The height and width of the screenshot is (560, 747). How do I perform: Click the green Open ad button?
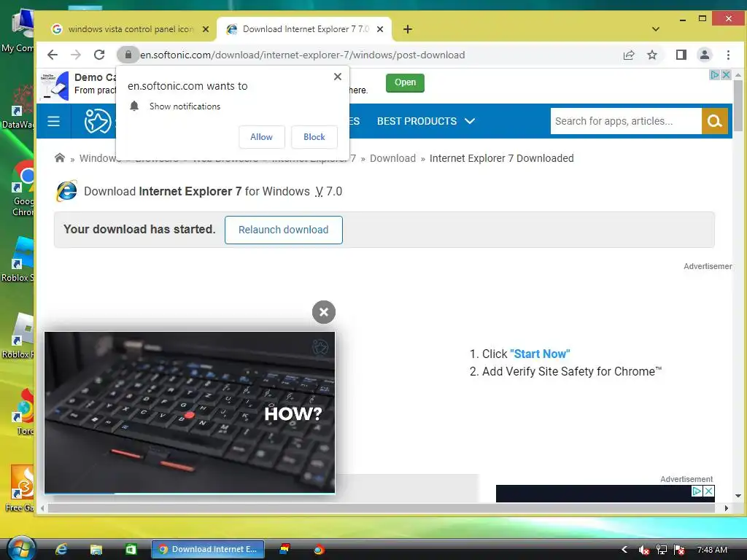pos(405,82)
